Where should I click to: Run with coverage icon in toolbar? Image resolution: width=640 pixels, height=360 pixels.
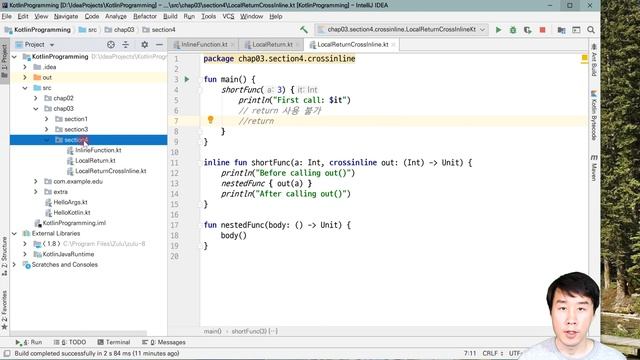pyautogui.click(x=527, y=30)
